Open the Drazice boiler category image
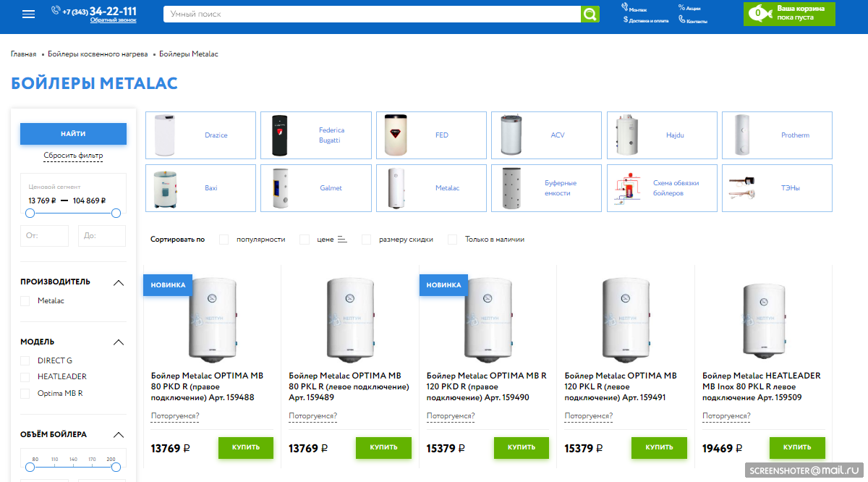Screen dimensions: 868x482 [166, 135]
